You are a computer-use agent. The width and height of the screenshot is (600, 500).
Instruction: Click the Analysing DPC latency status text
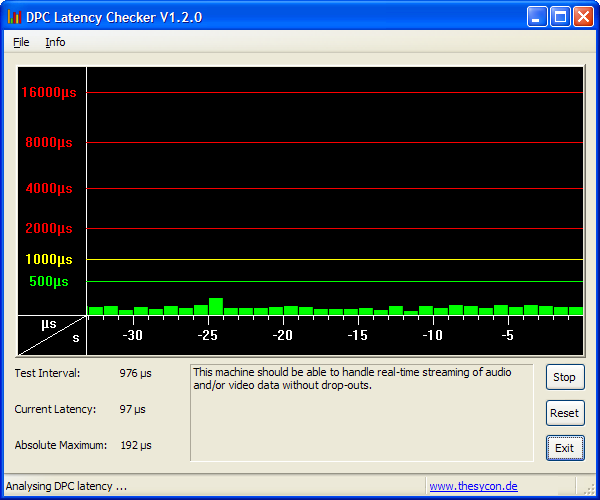point(66,486)
